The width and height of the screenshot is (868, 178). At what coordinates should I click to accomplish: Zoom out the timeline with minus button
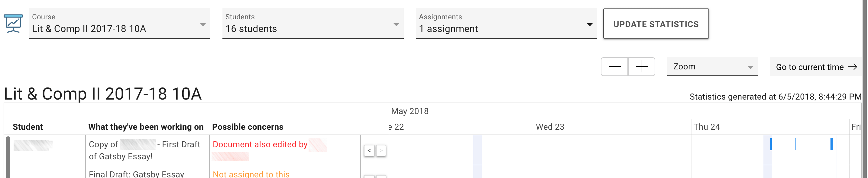click(614, 67)
